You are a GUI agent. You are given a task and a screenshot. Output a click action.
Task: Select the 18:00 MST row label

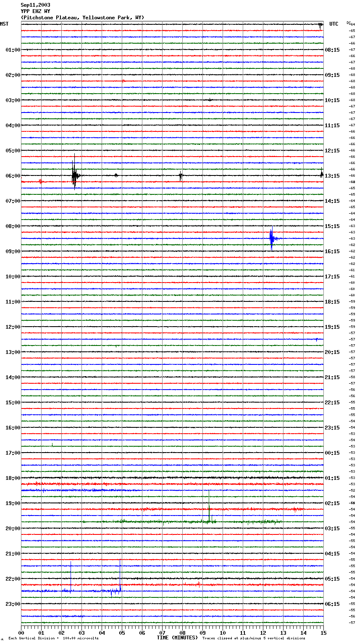pyautogui.click(x=13, y=478)
